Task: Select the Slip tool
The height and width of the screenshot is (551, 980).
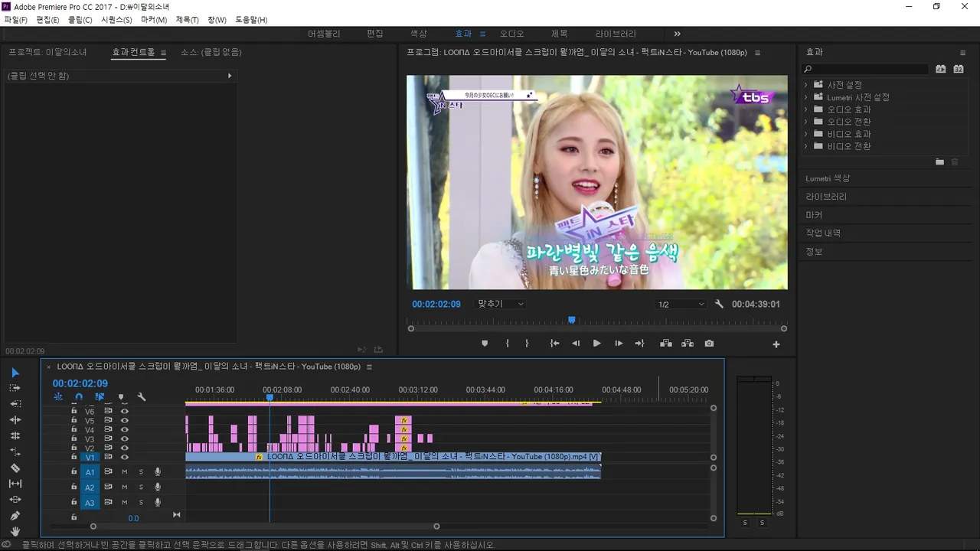Action: (x=15, y=484)
